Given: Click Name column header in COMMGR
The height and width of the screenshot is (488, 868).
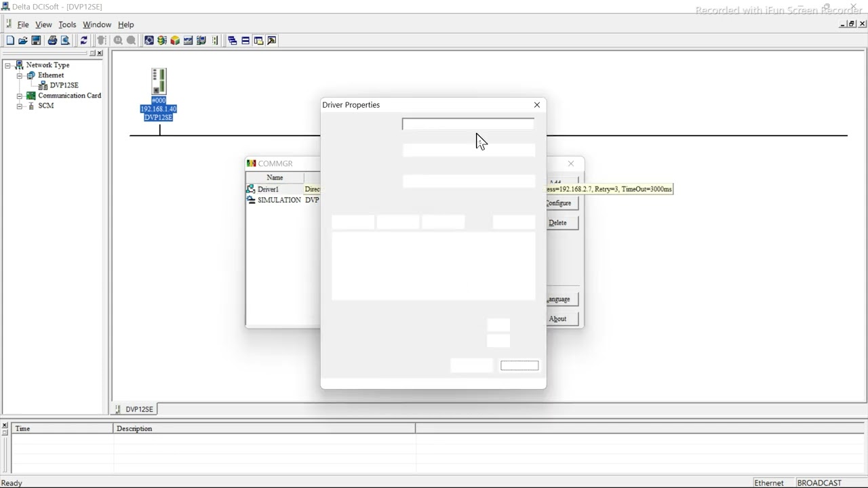Looking at the screenshot, I should (x=275, y=178).
